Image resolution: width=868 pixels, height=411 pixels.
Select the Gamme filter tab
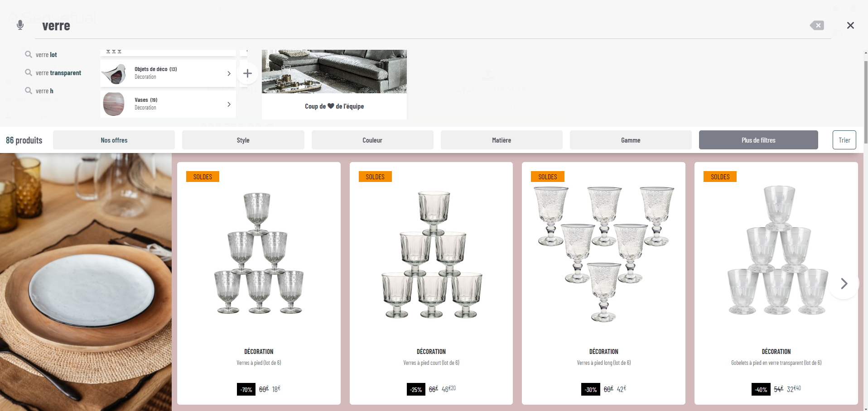(x=630, y=140)
